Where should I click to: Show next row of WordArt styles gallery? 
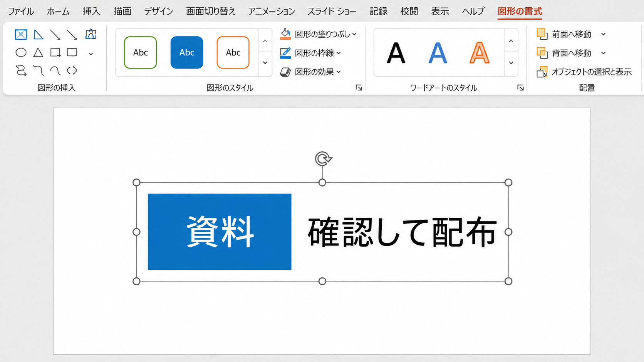coord(511,63)
